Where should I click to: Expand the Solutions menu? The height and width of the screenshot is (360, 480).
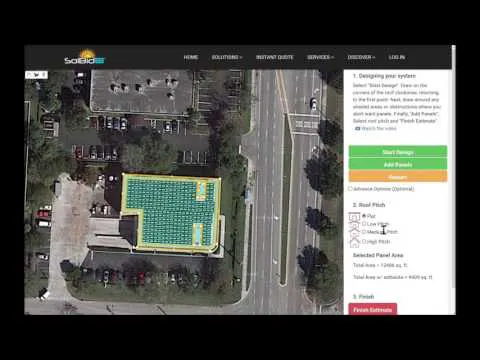pyautogui.click(x=227, y=57)
